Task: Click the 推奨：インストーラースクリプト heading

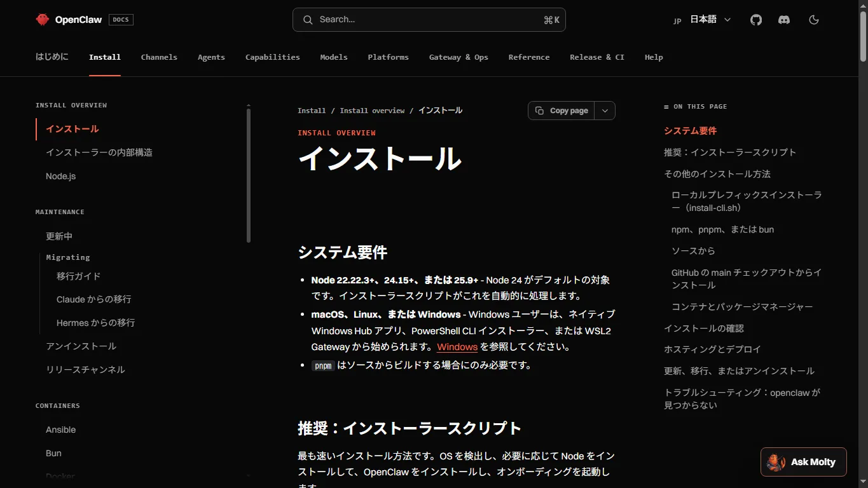Action: (410, 428)
